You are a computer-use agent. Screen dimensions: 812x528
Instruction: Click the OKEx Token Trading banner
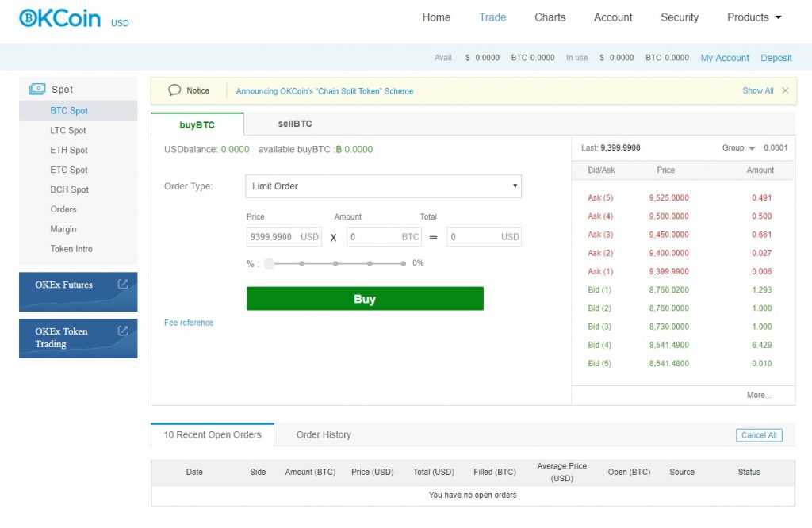click(x=79, y=339)
